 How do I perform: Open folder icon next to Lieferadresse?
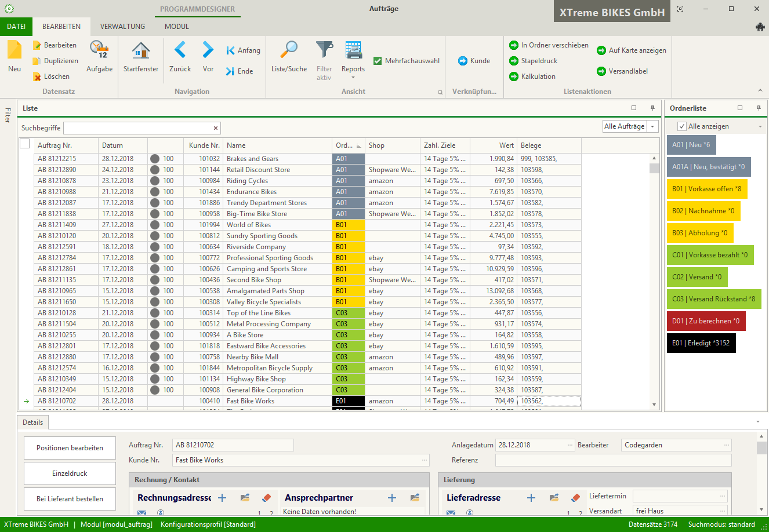tap(554, 498)
